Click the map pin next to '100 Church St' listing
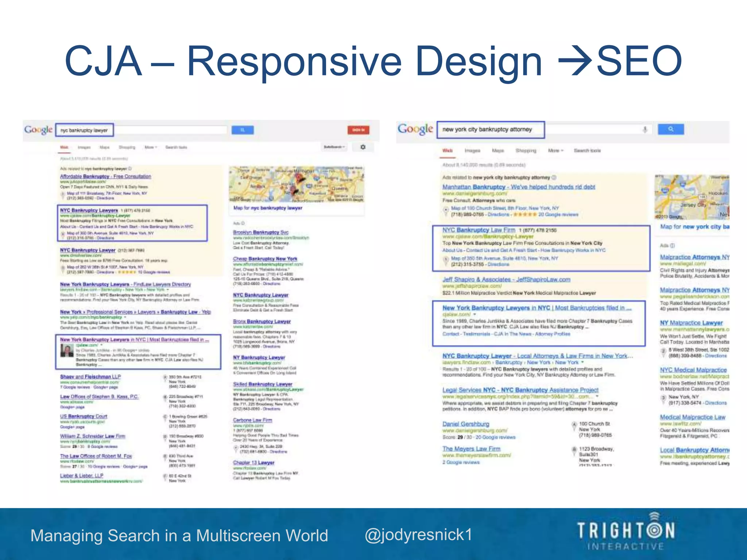 [x=574, y=424]
